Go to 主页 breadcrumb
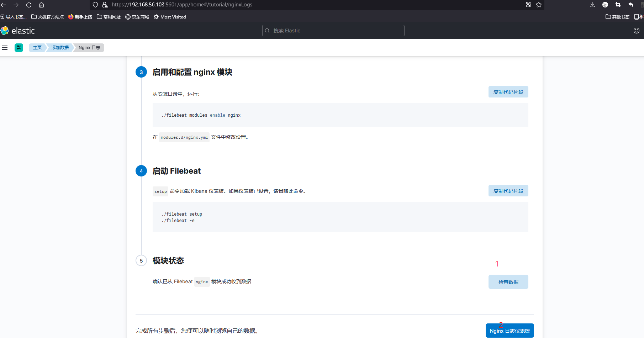The height and width of the screenshot is (338, 644). pos(37,48)
